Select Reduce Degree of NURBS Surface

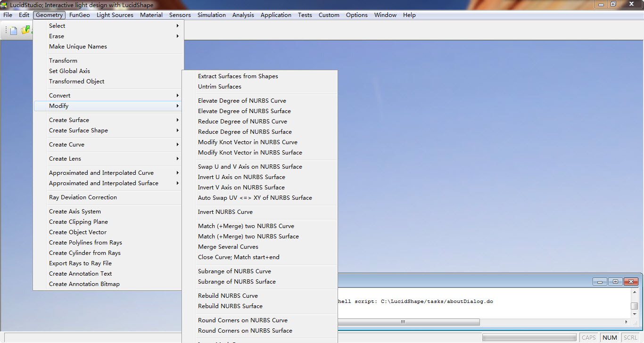pyautogui.click(x=260, y=132)
